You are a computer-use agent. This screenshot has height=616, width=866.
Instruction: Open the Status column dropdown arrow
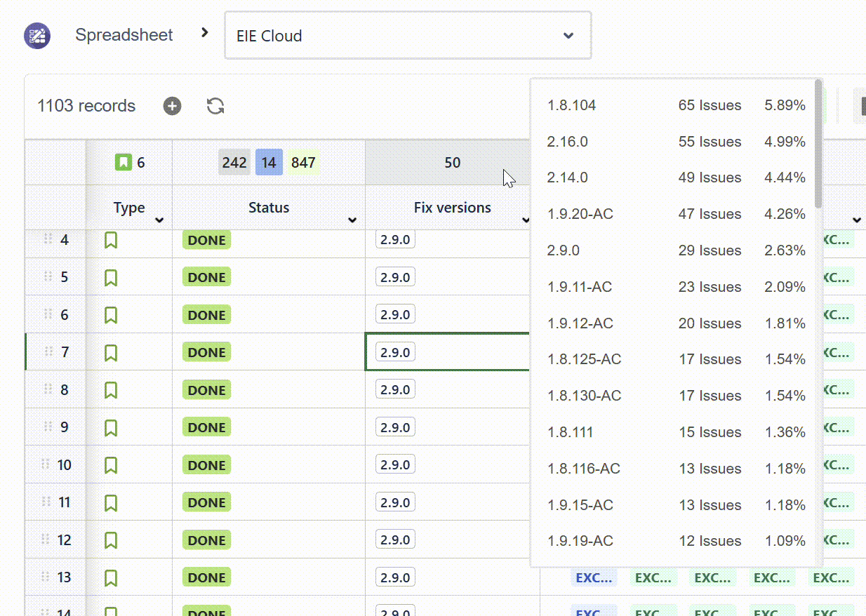352,220
